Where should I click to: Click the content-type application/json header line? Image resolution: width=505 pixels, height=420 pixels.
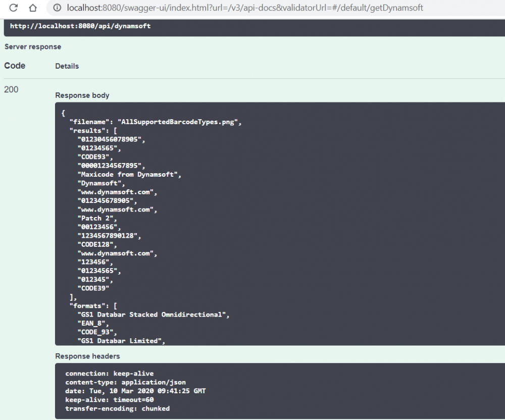(x=126, y=382)
